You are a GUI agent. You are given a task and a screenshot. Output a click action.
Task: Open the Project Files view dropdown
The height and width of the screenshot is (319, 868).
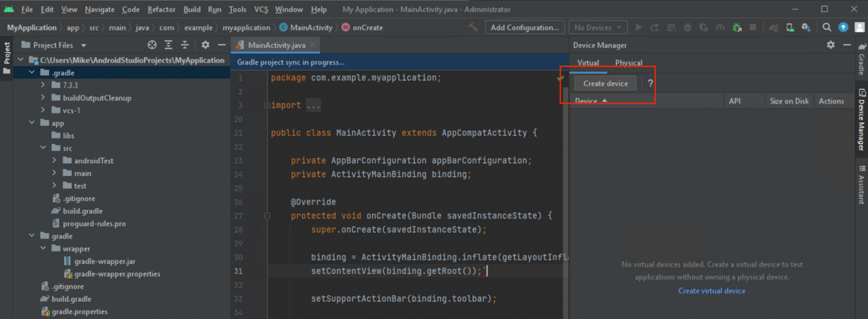[84, 45]
